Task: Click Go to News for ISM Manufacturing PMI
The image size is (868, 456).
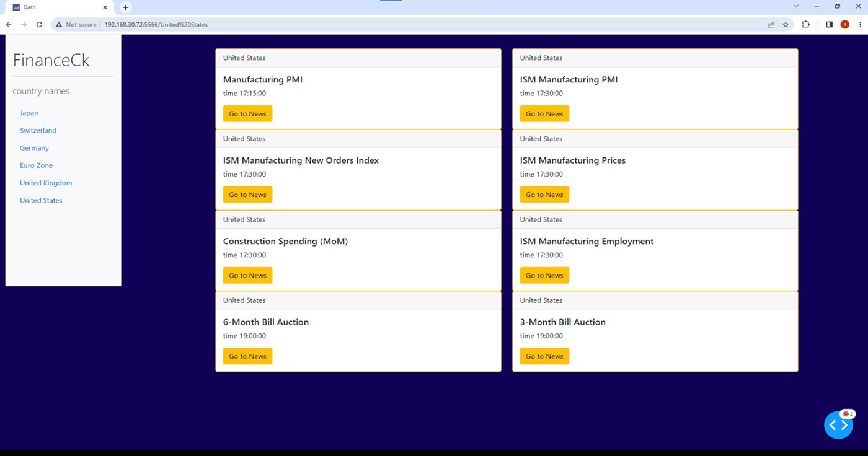Action: tap(544, 114)
